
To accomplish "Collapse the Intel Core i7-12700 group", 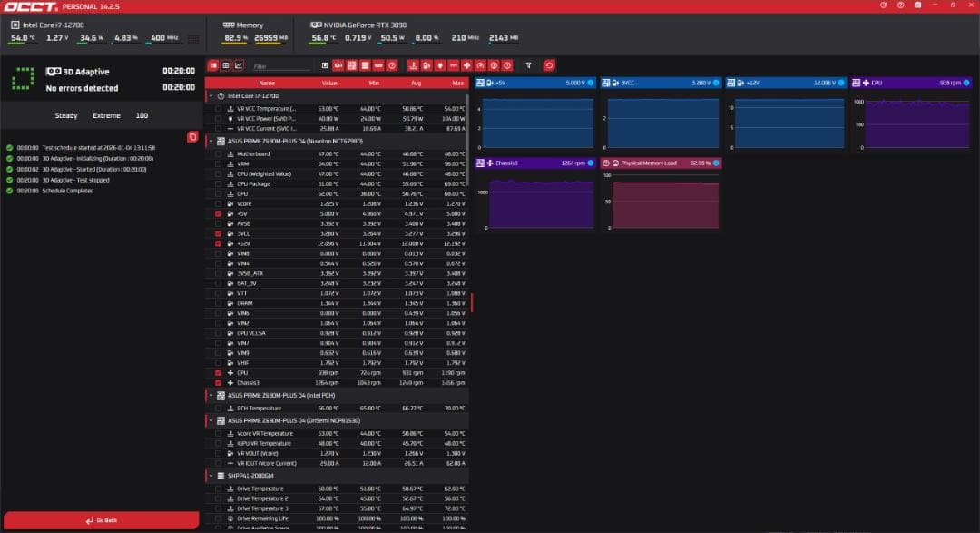I will (x=211, y=95).
